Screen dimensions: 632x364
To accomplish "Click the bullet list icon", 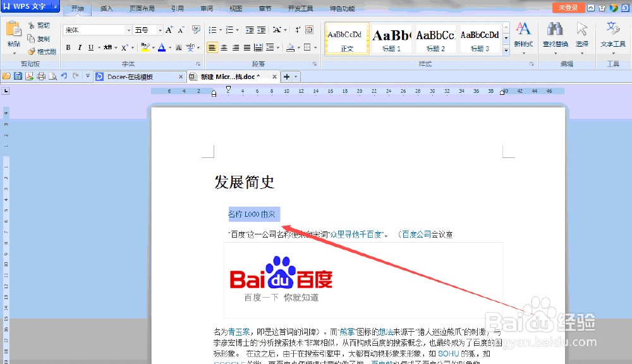I will (212, 30).
